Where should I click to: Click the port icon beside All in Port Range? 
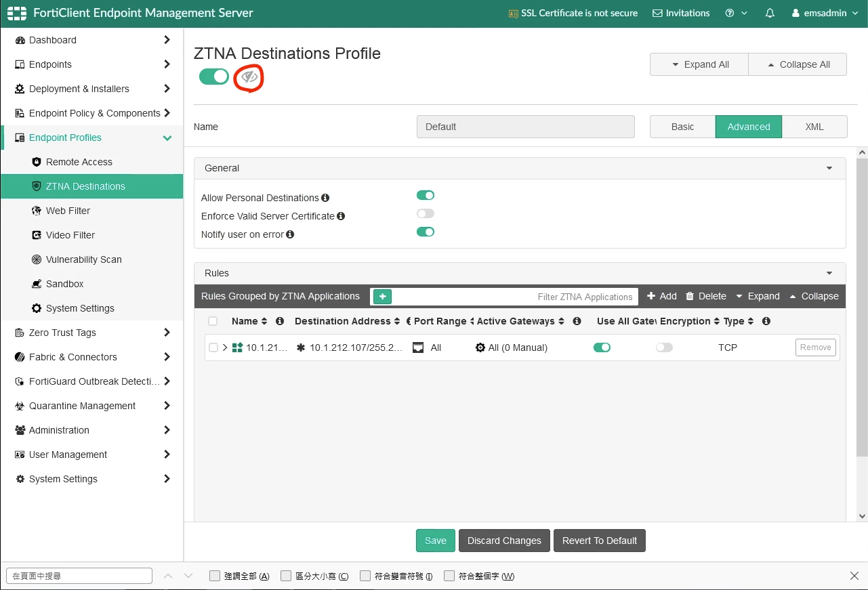point(418,347)
